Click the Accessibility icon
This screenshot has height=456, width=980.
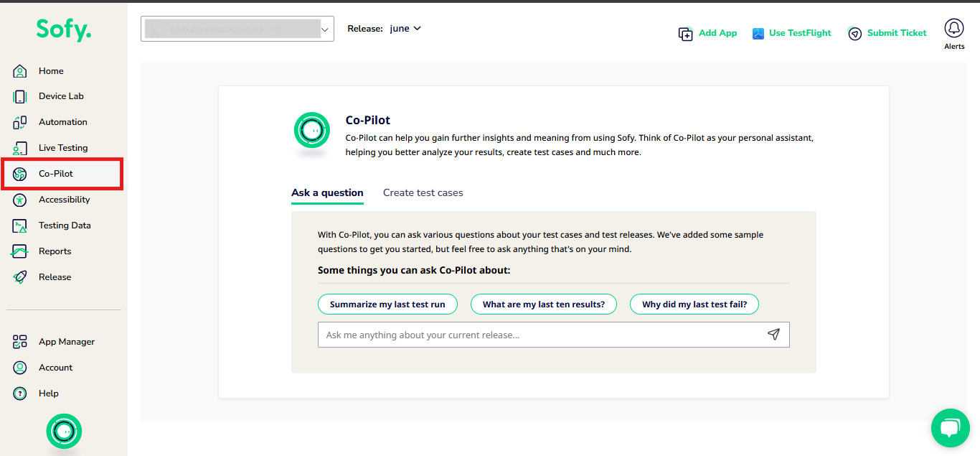click(20, 200)
